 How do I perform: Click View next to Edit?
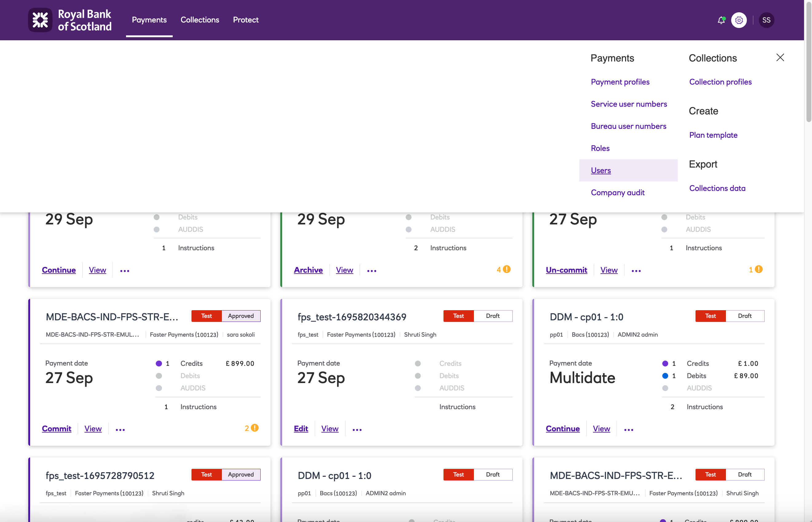pos(330,429)
